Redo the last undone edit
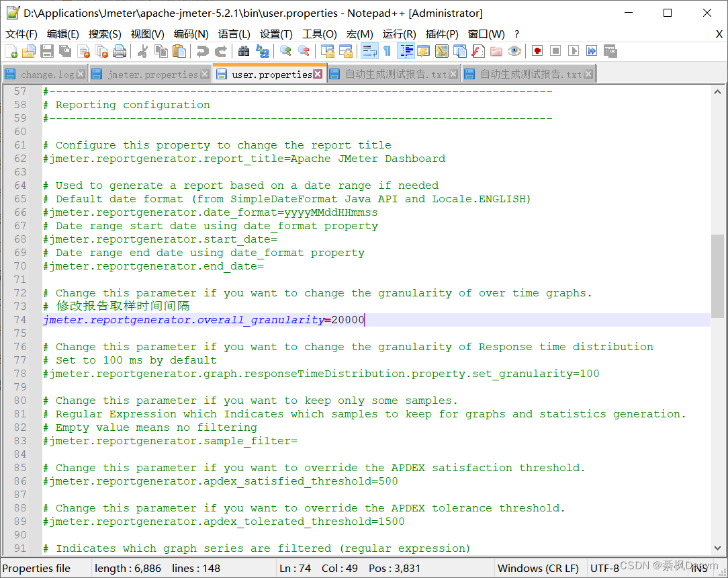 [x=220, y=51]
